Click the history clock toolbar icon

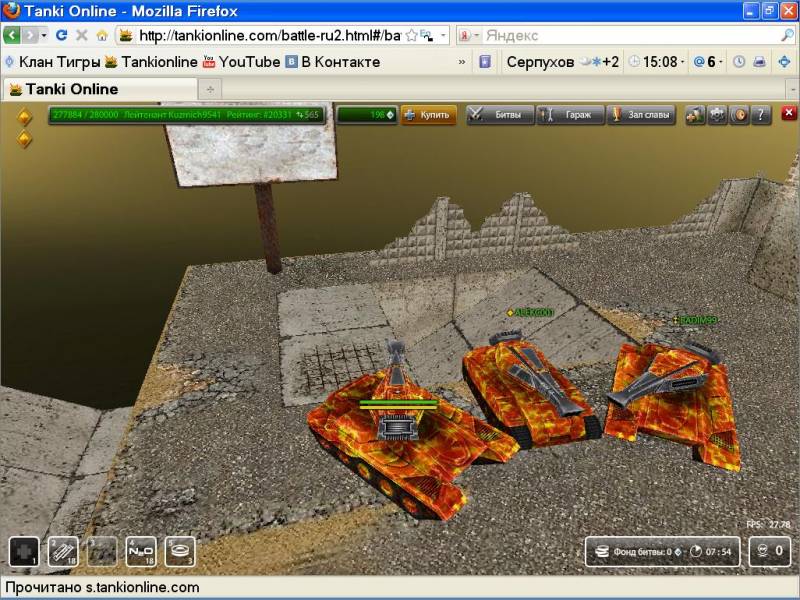click(x=739, y=62)
